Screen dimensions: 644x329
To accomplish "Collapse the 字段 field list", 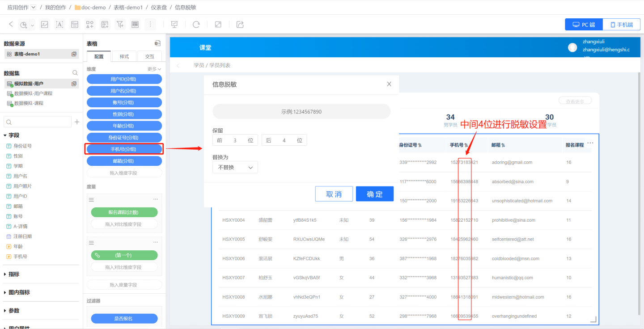I will point(5,135).
